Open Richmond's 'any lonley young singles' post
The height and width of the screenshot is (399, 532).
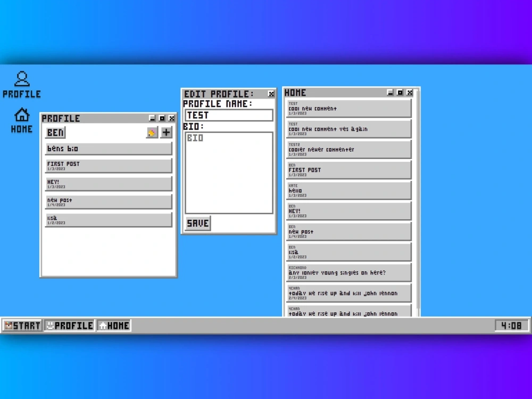point(349,272)
